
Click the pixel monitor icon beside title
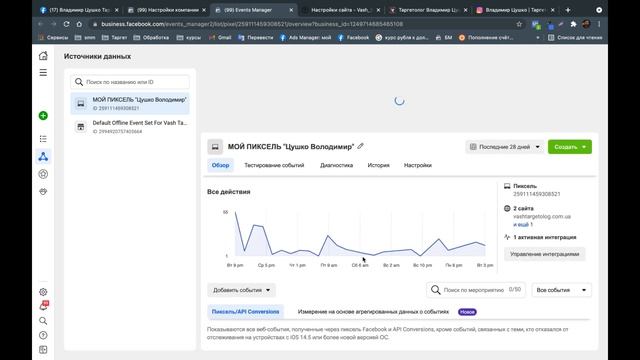pyautogui.click(x=215, y=147)
